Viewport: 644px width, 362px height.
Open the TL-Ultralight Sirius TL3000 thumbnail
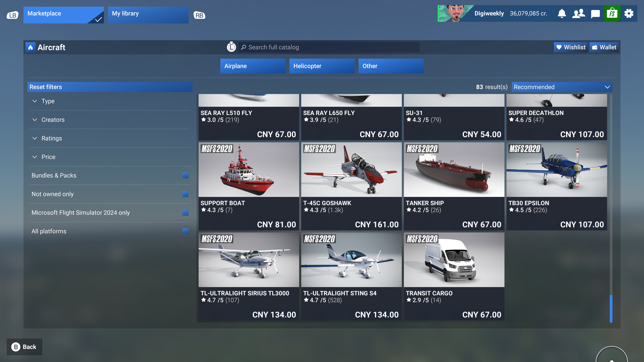click(x=249, y=260)
